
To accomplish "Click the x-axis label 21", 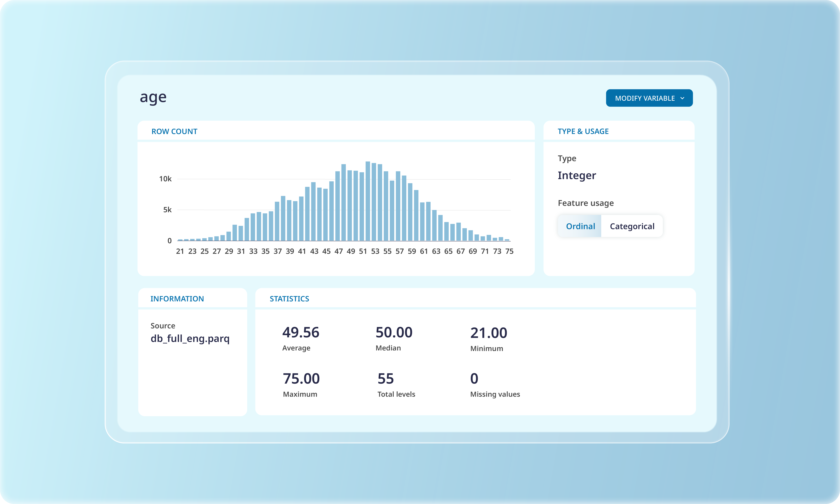I will (180, 251).
